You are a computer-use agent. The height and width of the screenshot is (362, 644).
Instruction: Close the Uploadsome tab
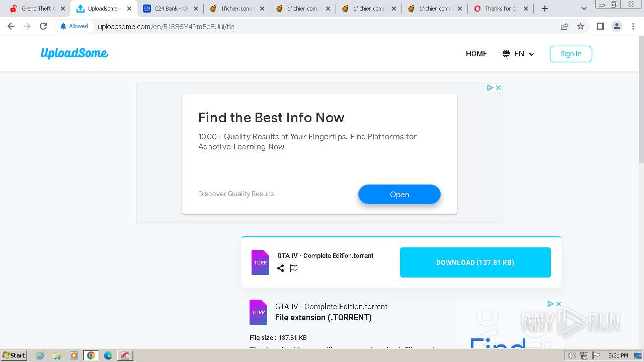coord(129,9)
